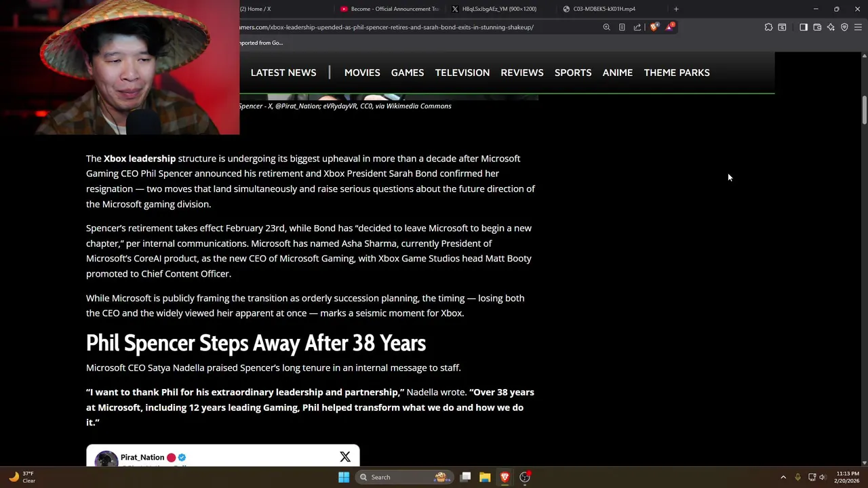Click the Xbox leadership bold link
This screenshot has width=868, height=488.
[x=140, y=159]
